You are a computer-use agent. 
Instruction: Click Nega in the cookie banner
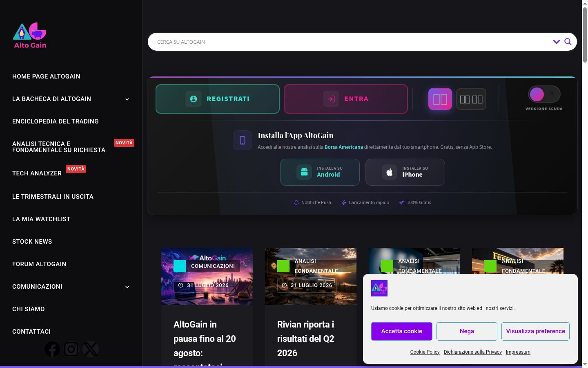[x=467, y=331]
